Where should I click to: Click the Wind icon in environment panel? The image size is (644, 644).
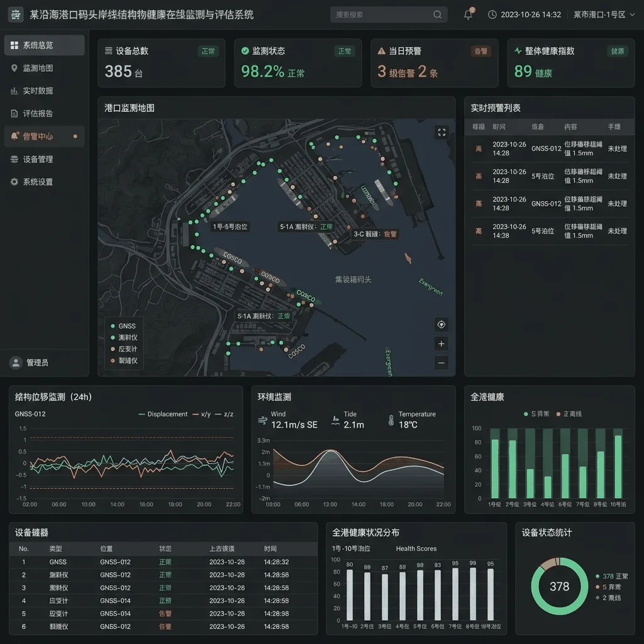[262, 420]
